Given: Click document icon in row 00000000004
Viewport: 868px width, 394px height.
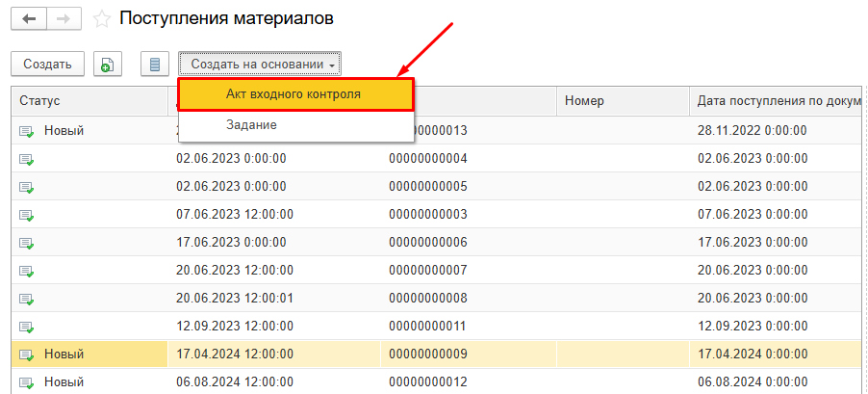Looking at the screenshot, I should click(26, 159).
